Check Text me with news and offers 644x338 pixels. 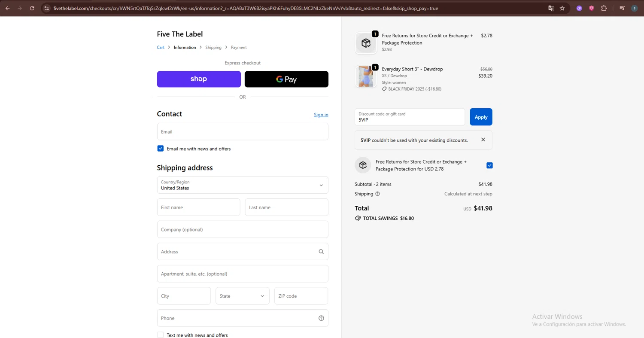point(161,335)
